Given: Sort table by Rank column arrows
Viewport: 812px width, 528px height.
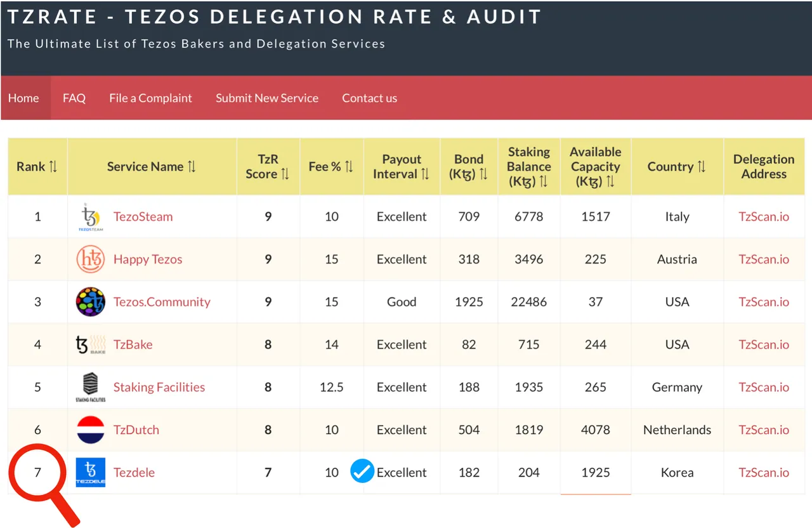Looking at the screenshot, I should (x=53, y=167).
